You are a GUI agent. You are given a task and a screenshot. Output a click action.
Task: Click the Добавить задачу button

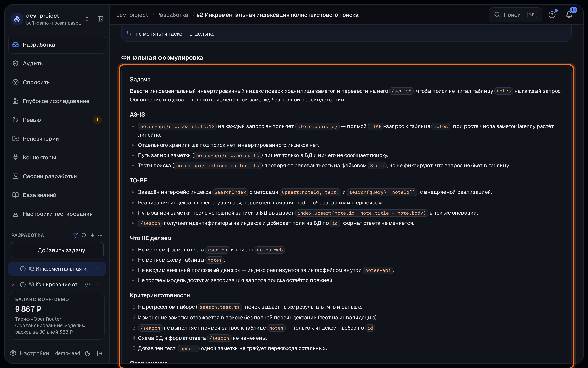57,250
